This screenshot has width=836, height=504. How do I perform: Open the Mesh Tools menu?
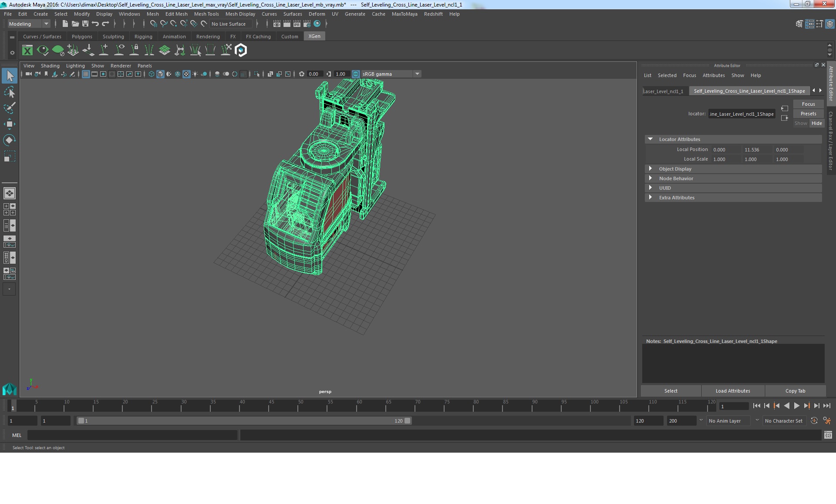click(x=206, y=14)
